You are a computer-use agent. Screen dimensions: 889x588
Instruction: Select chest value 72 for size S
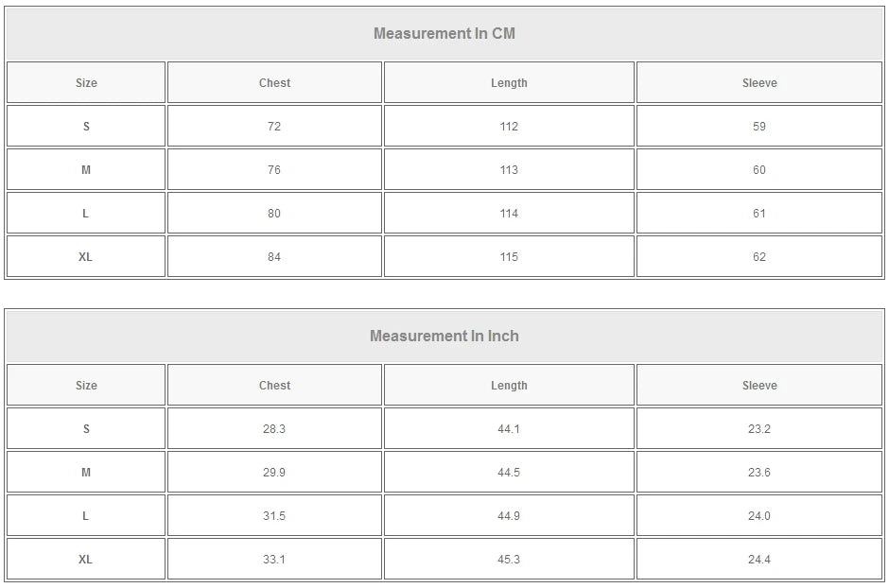click(274, 127)
